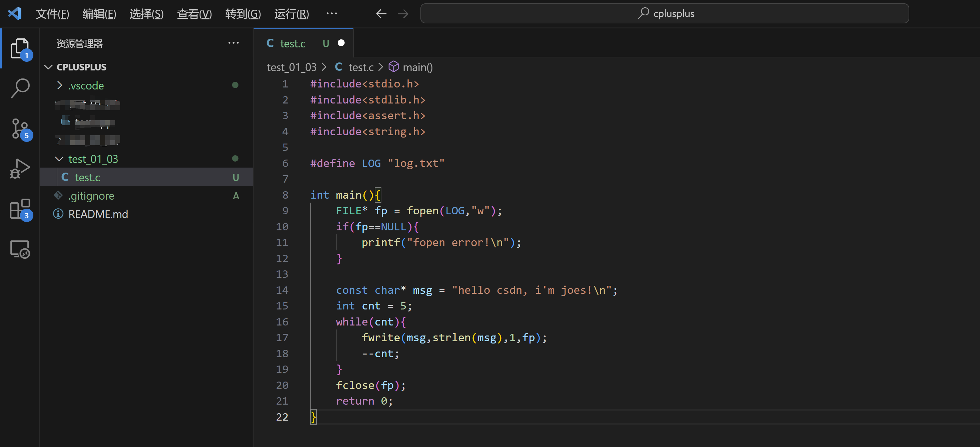Click the unsaved dot on test.c tab
This screenshot has width=980, height=447.
pos(341,43)
